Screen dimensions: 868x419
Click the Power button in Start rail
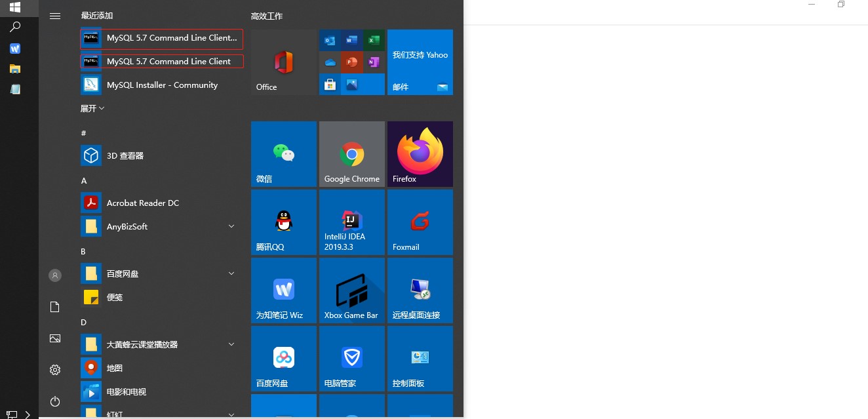(55, 401)
